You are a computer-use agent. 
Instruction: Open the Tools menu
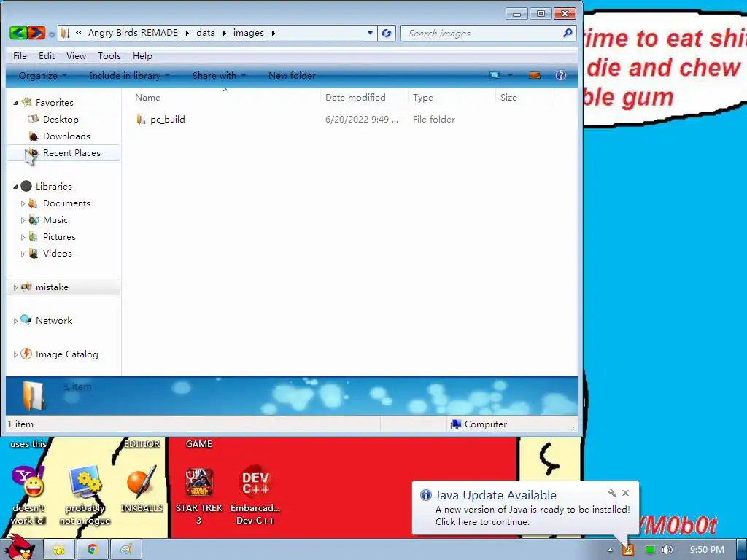(109, 55)
